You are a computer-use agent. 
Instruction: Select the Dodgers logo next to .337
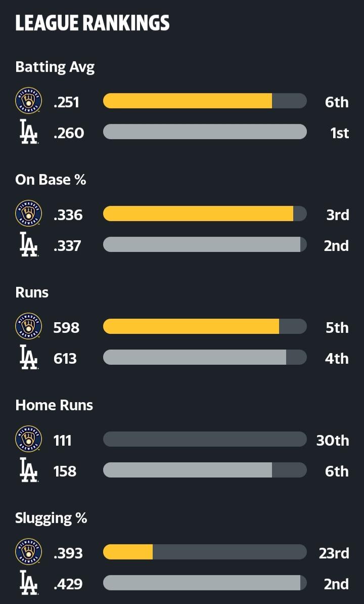[x=28, y=245]
